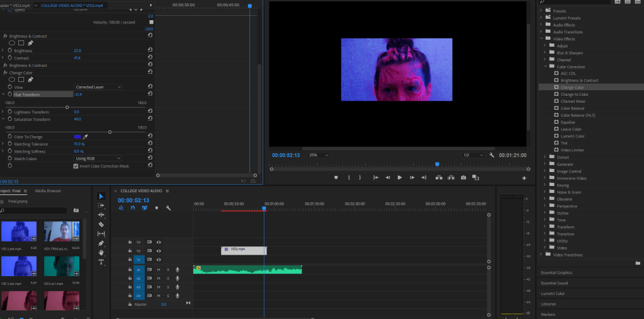Click the blue Color To Change swatch
This screenshot has width=644, height=319.
coord(77,136)
